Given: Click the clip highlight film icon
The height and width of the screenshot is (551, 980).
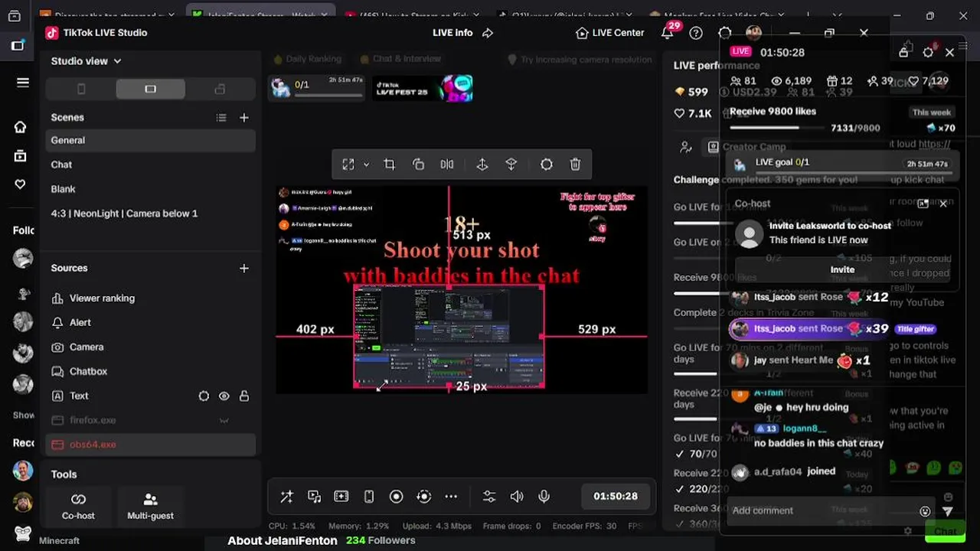Looking at the screenshot, I should pyautogui.click(x=341, y=497).
